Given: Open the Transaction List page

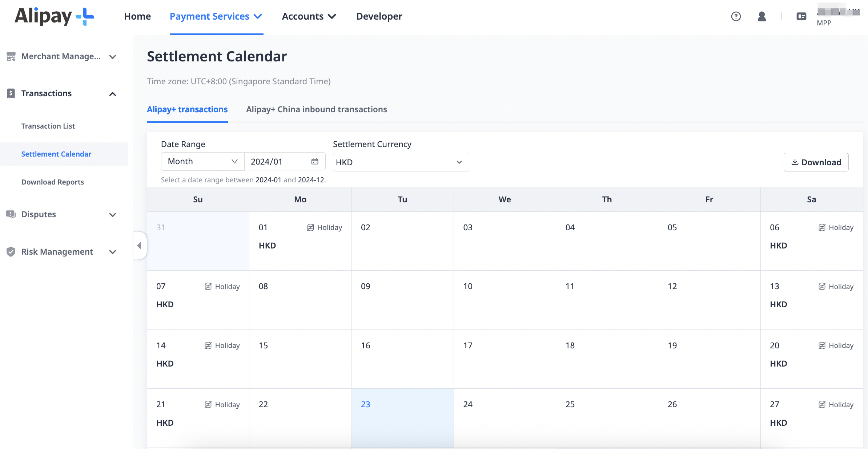Looking at the screenshot, I should [48, 126].
